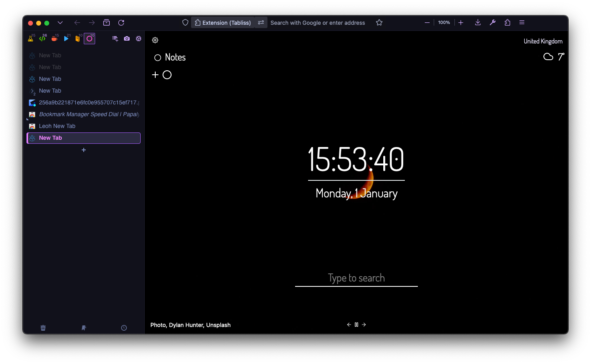This screenshot has width=591, height=364.
Task: Open sidebar settings gear
Action: (x=139, y=39)
